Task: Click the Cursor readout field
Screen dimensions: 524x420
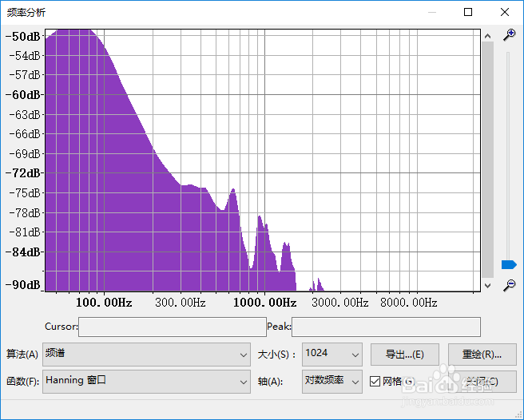Action: (x=173, y=327)
